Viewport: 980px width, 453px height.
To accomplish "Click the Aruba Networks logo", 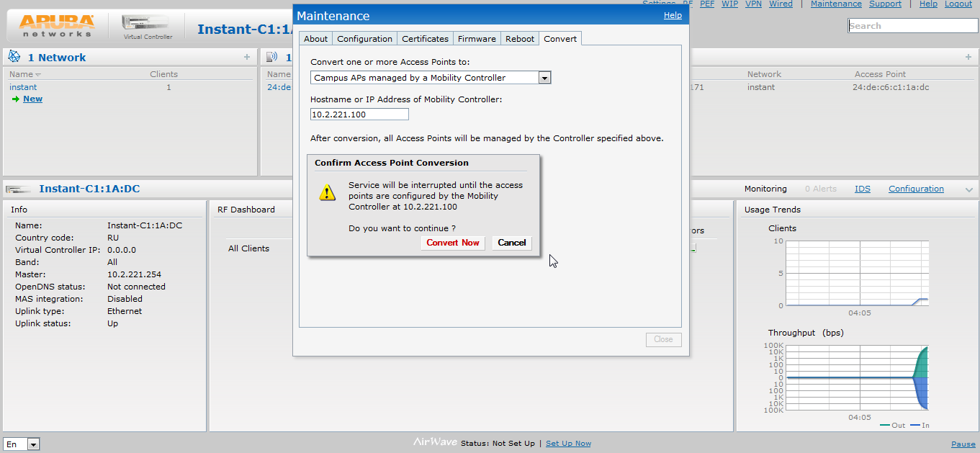I will click(58, 25).
